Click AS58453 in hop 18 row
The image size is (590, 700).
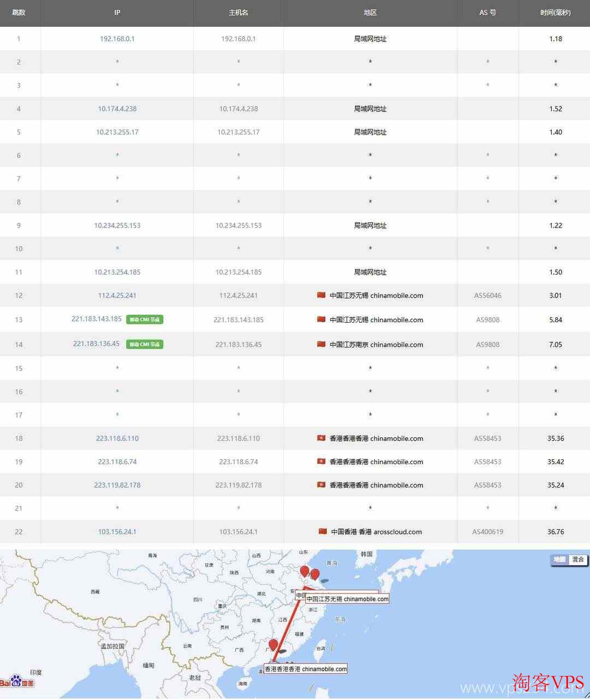[x=488, y=438]
